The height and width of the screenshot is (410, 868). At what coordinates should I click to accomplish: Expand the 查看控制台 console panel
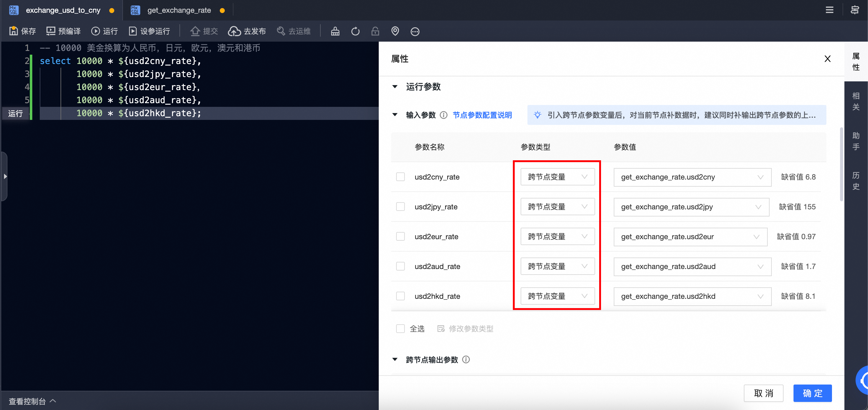[x=32, y=401]
